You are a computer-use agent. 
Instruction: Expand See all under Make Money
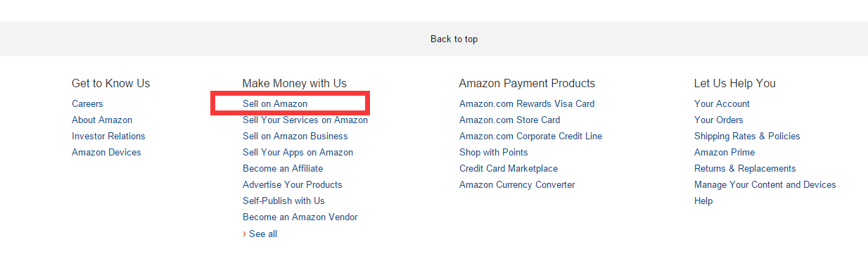(x=262, y=234)
